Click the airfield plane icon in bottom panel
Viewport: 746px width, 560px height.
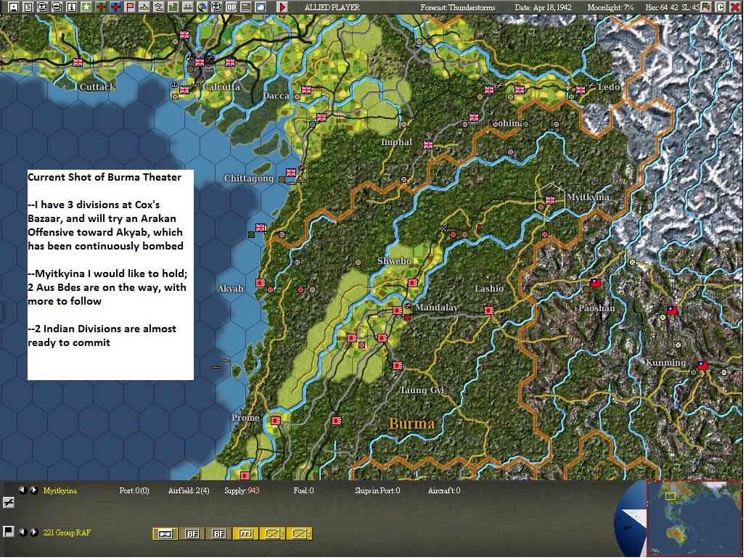pyautogui.click(x=8, y=503)
